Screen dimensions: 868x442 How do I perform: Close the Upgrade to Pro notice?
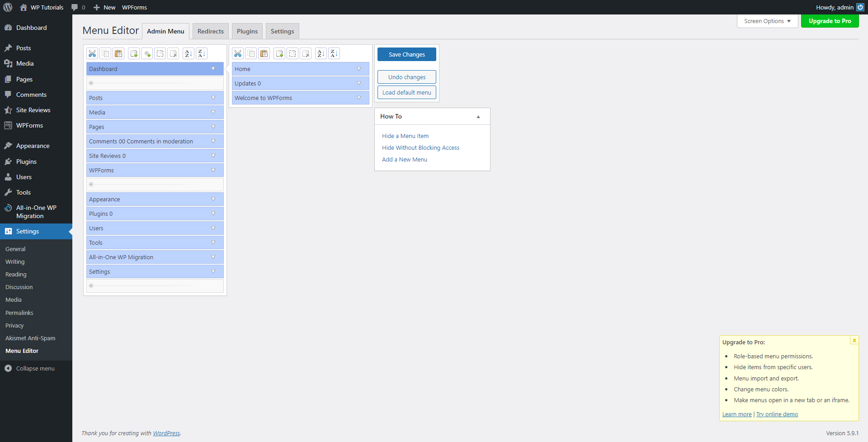coord(854,340)
